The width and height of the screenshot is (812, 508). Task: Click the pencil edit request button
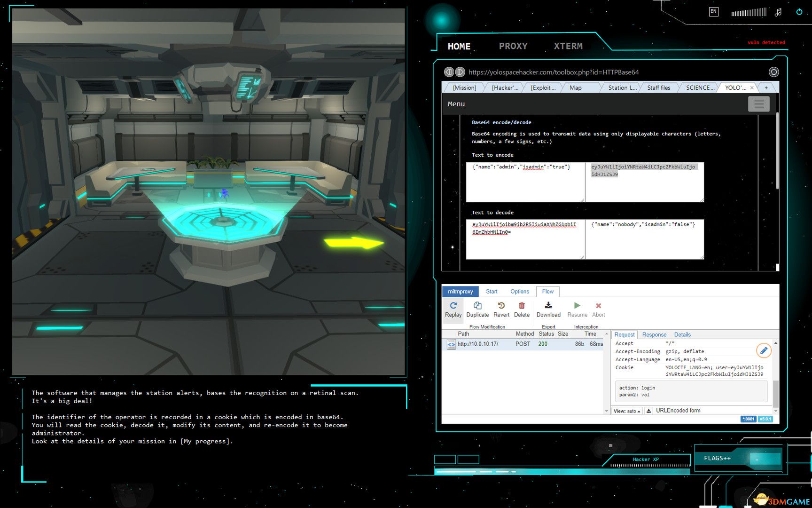(x=764, y=350)
